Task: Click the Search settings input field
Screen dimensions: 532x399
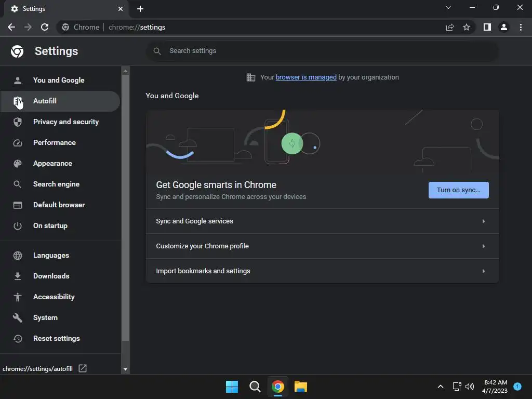Action: 322,51
